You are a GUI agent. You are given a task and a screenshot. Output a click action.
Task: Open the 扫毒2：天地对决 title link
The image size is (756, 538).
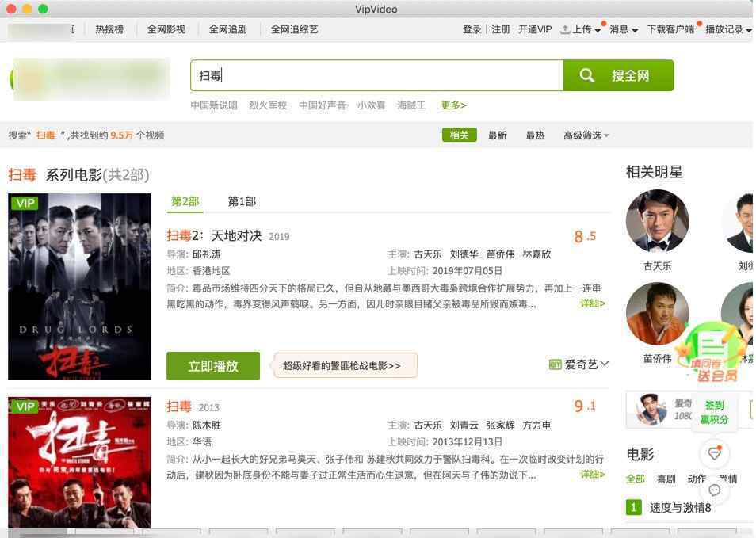[214, 236]
